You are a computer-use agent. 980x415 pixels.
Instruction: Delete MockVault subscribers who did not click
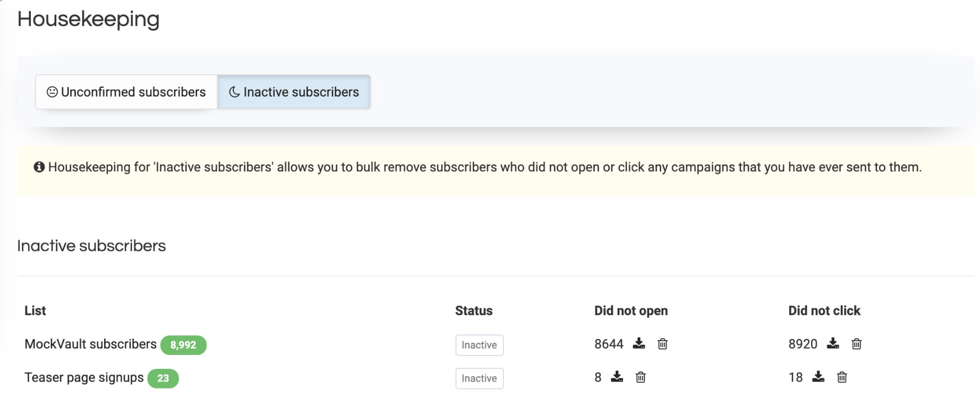856,344
